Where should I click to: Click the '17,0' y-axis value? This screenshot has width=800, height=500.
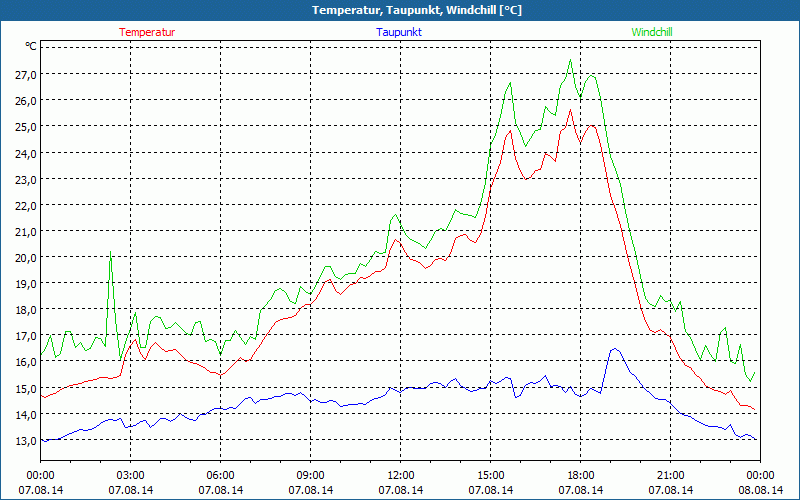pos(26,336)
